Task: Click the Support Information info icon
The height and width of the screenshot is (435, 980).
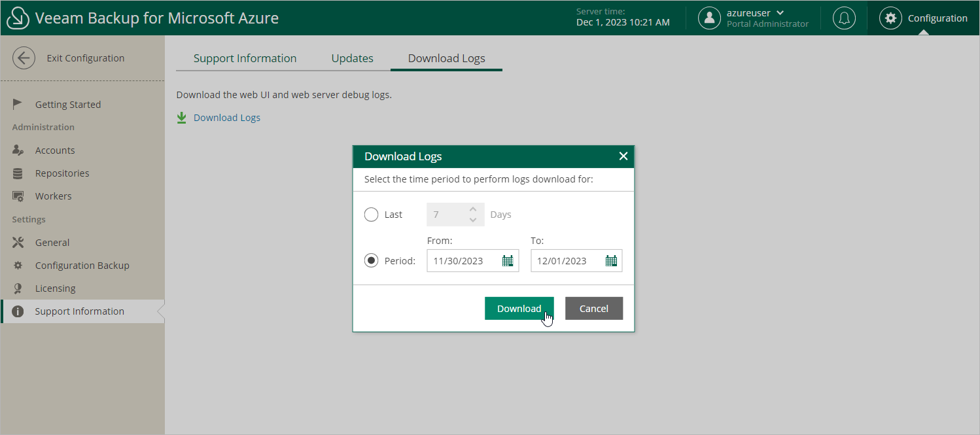Action: point(18,311)
